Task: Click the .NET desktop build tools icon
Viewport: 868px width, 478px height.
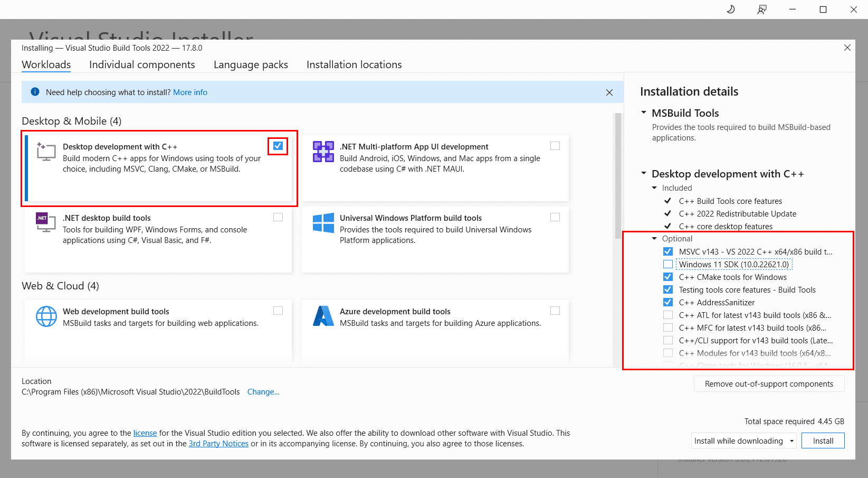Action: click(46, 222)
